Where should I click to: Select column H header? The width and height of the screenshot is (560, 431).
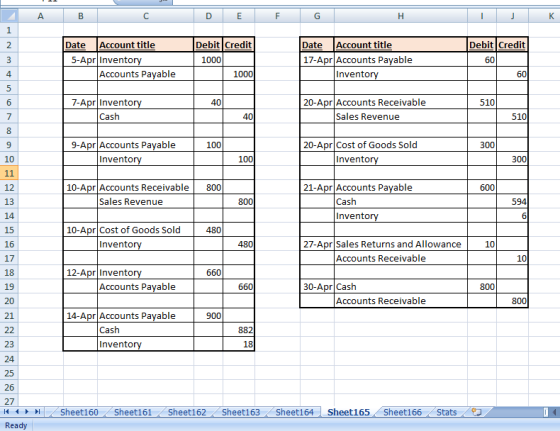point(401,16)
